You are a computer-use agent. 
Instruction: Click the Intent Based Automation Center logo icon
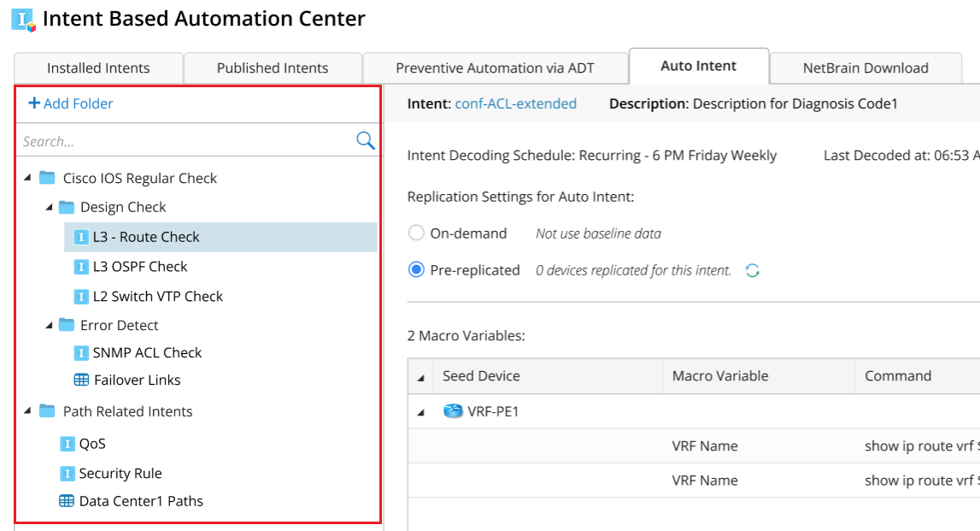(24, 20)
